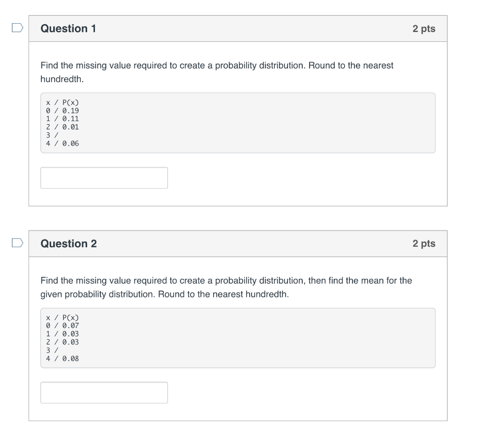Image resolution: width=504 pixels, height=428 pixels.
Task: Click the Question 2 answer input box
Action: coord(103,392)
